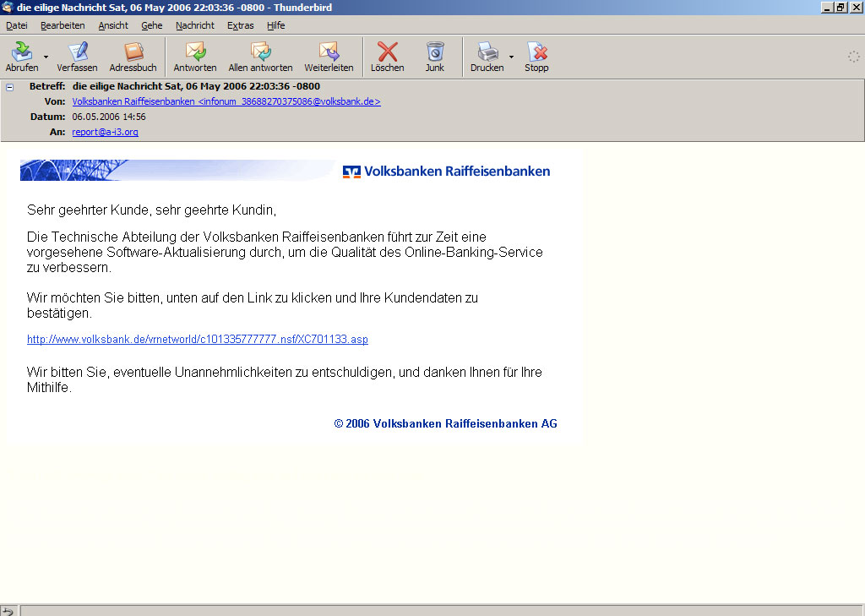Mark message with the Junk icon
Image resolution: width=865 pixels, height=616 pixels.
[x=435, y=52]
